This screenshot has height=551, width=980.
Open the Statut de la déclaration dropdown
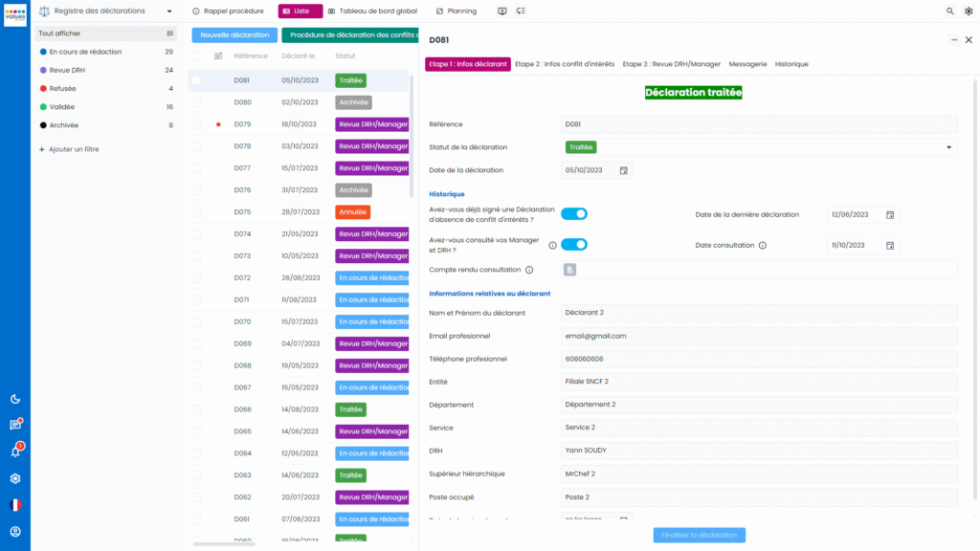948,147
